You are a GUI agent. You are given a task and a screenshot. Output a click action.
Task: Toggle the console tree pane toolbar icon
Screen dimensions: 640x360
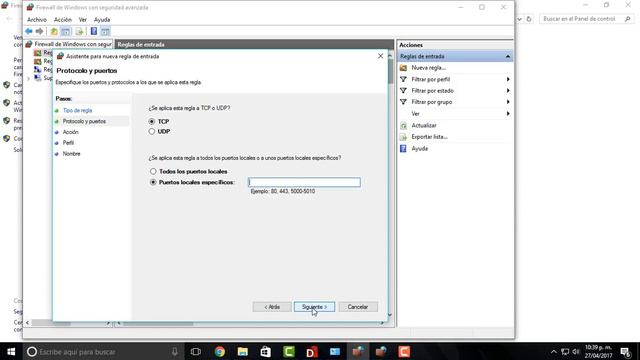(66, 31)
